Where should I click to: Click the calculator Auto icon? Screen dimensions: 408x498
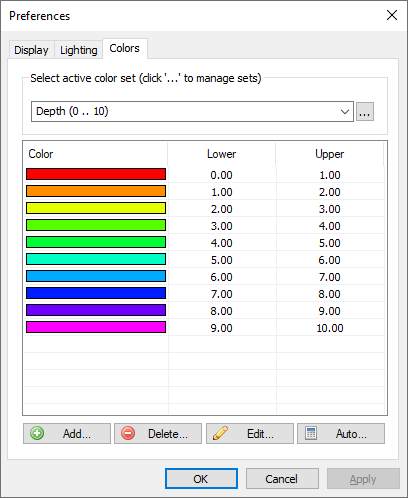point(311,433)
